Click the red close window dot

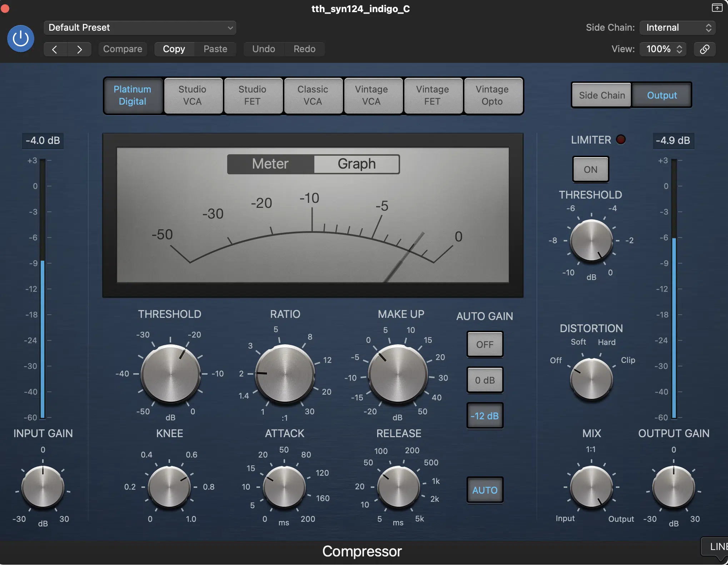click(5, 8)
